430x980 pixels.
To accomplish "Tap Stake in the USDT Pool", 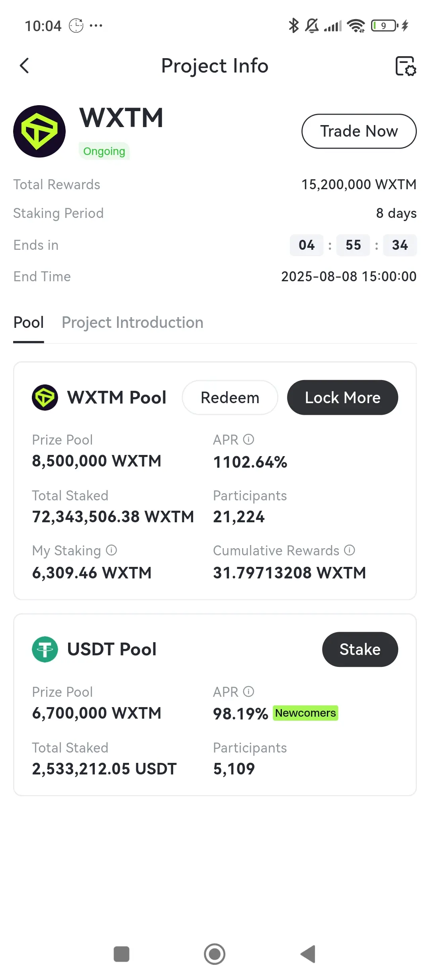I will click(x=360, y=649).
